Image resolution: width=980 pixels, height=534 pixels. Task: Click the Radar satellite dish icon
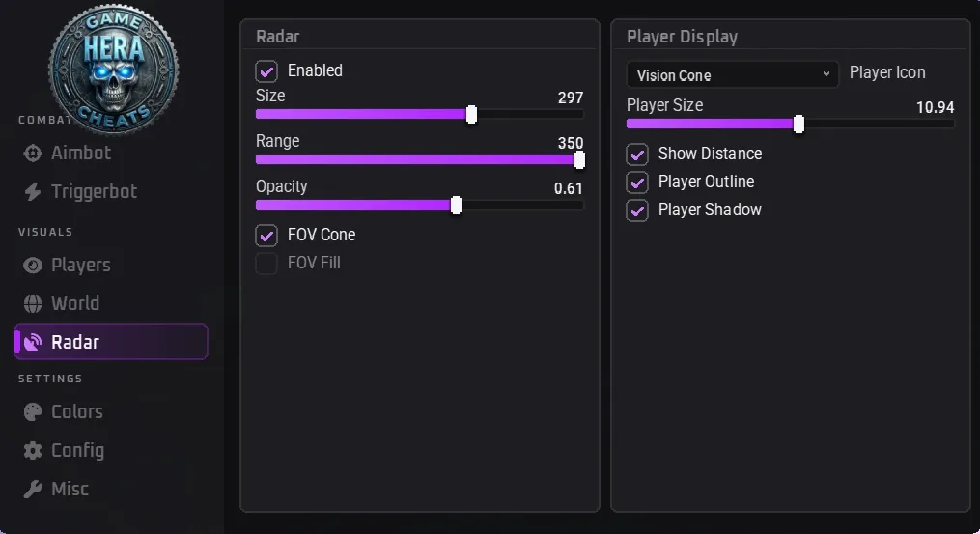point(33,342)
